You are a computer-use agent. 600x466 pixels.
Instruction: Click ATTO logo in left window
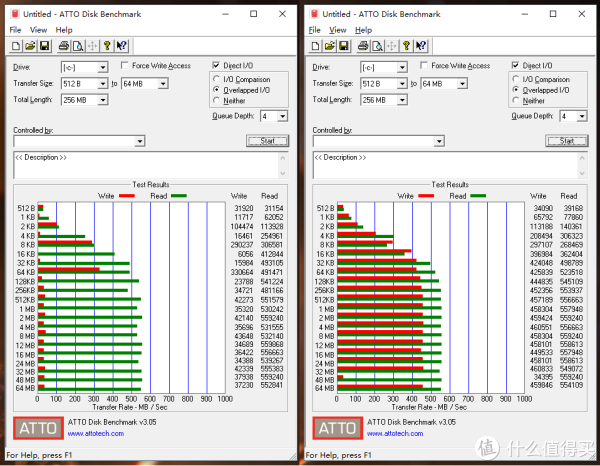[38, 428]
